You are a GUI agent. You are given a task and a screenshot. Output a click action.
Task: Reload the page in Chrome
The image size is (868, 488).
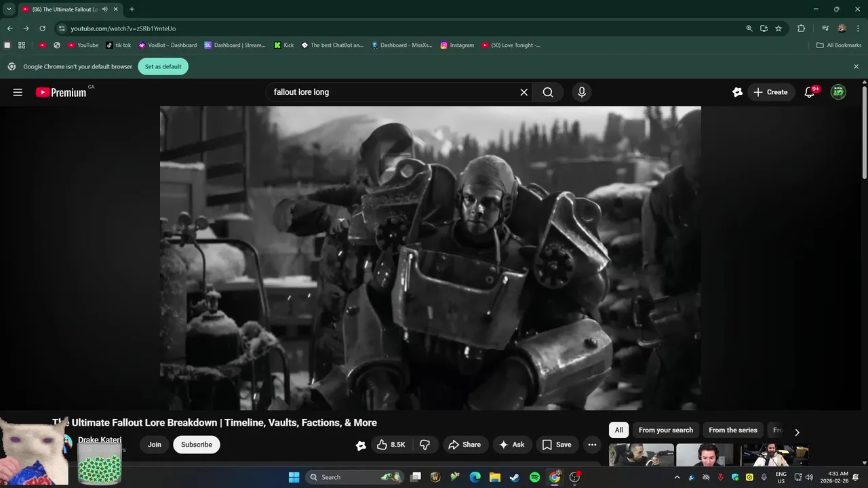click(x=42, y=28)
